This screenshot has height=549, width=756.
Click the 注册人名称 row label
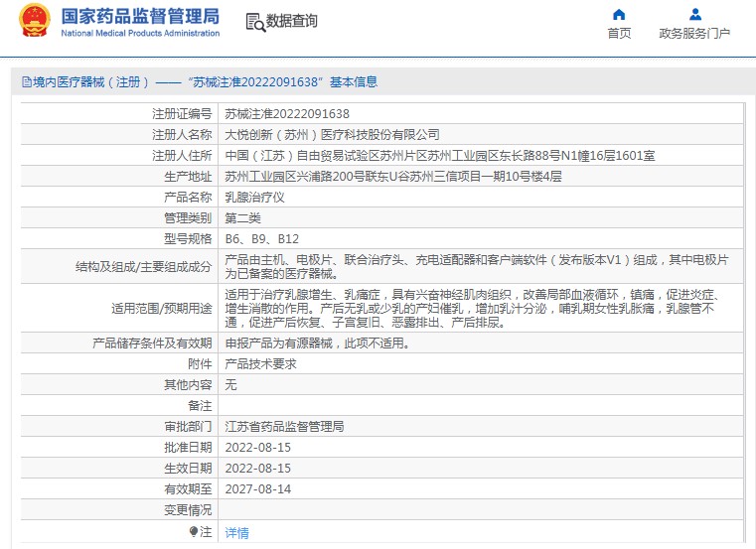pos(182,134)
